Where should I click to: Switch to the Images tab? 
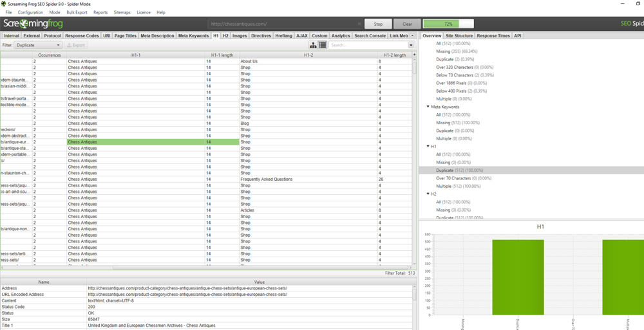[x=240, y=36]
